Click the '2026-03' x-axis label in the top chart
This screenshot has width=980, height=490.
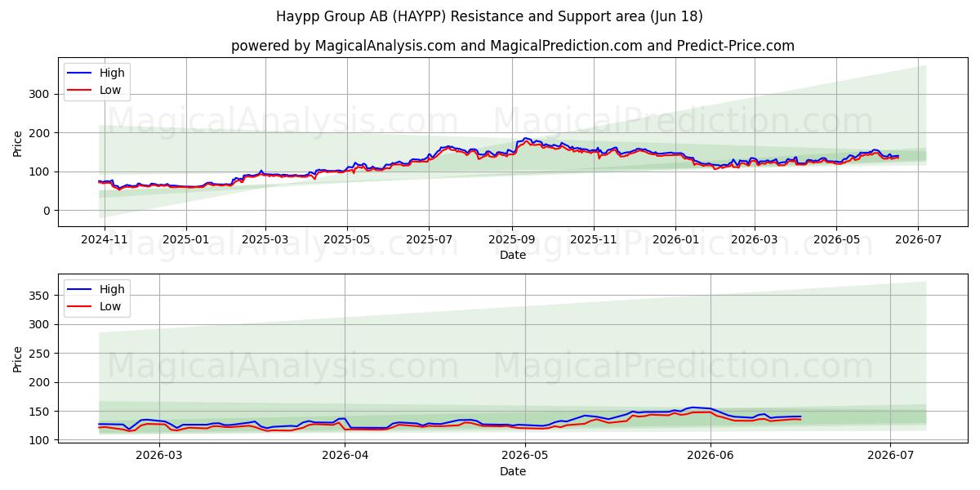pyautogui.click(x=754, y=241)
